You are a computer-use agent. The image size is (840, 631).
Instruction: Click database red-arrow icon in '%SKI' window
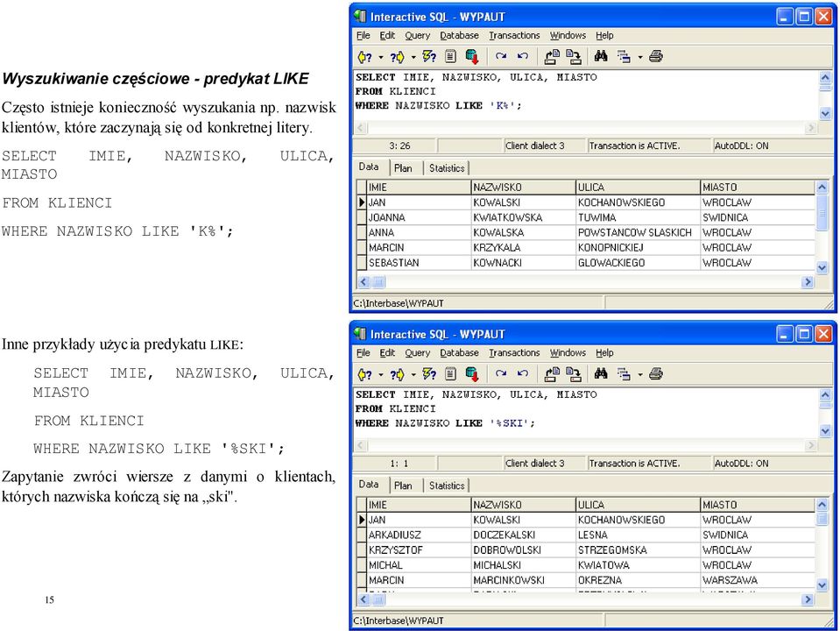472,373
